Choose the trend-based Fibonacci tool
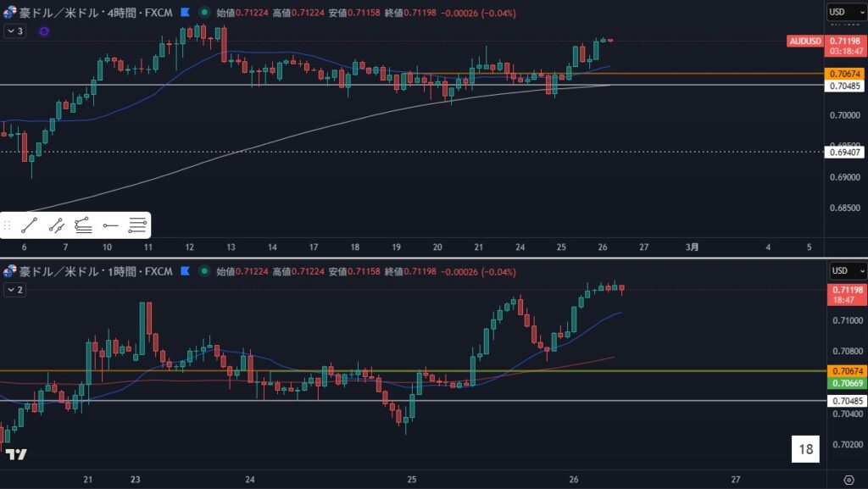The width and height of the screenshot is (868, 489). (83, 225)
